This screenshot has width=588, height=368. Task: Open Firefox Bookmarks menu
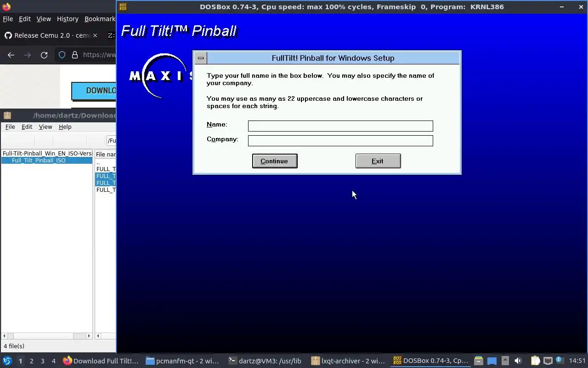100,19
